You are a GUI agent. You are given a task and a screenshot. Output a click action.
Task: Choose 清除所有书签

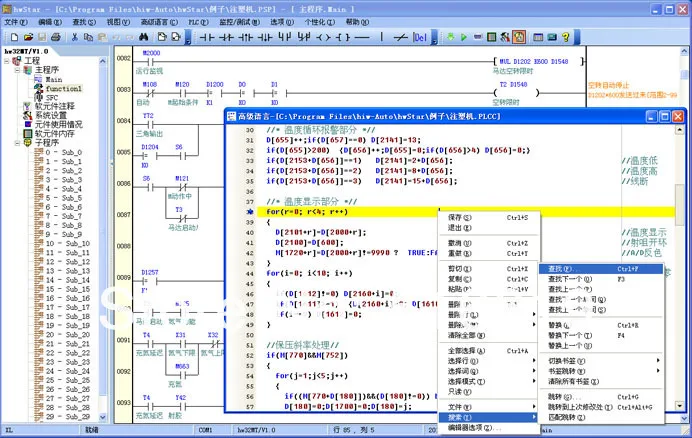pos(601,381)
